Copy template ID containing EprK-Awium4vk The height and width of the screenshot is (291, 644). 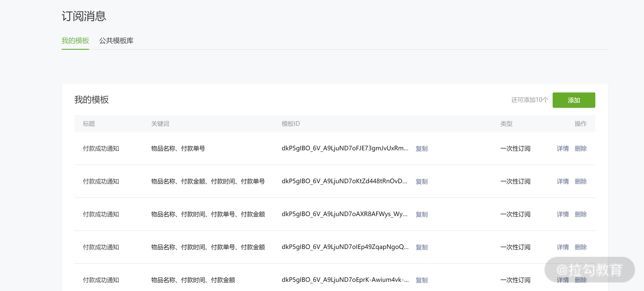coord(422,280)
